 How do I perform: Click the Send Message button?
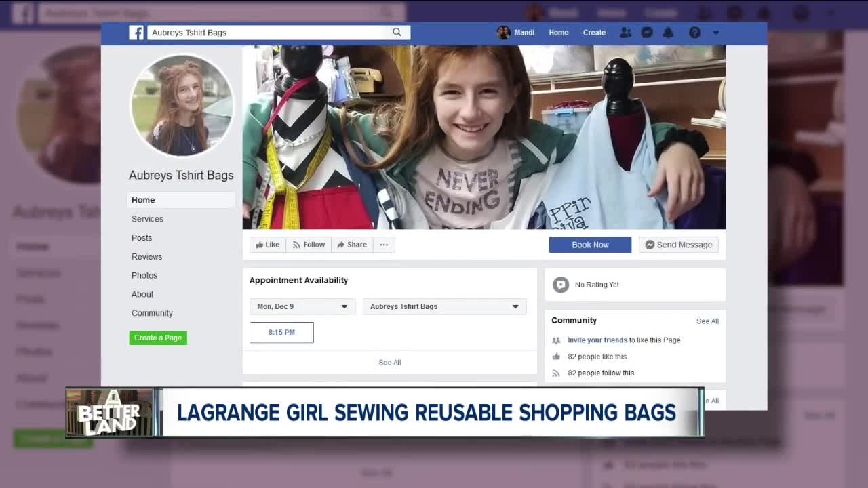(x=679, y=245)
